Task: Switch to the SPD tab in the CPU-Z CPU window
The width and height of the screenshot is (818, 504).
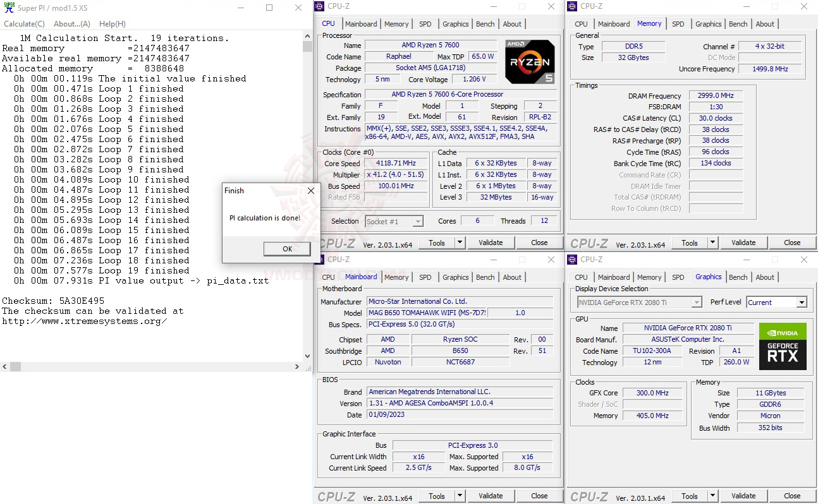Action: click(x=425, y=24)
